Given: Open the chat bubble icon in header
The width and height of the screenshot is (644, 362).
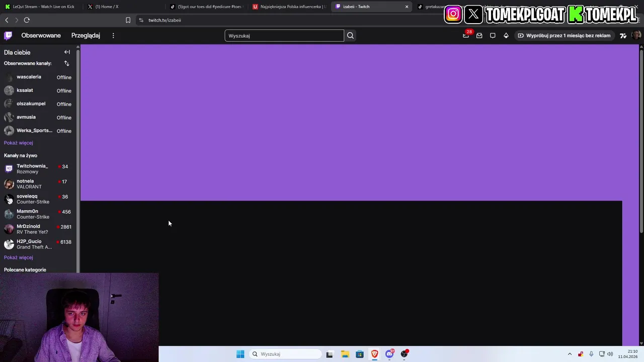Looking at the screenshot, I should pos(493,36).
